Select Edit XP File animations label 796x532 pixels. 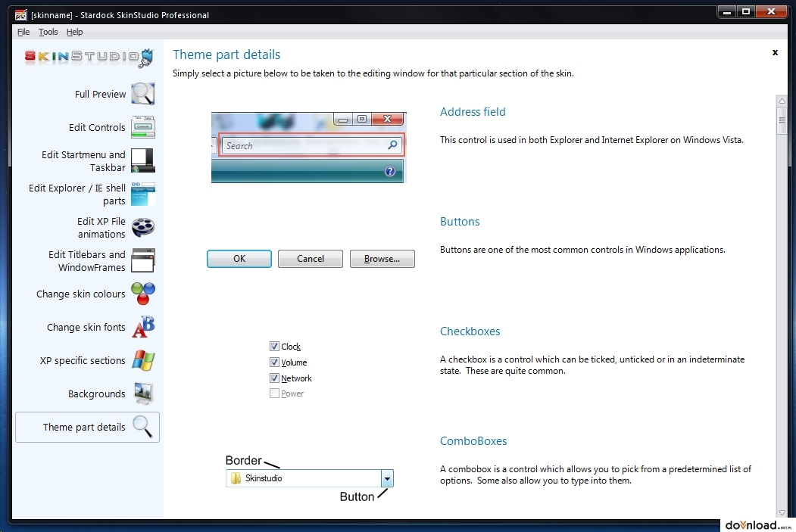pos(101,227)
